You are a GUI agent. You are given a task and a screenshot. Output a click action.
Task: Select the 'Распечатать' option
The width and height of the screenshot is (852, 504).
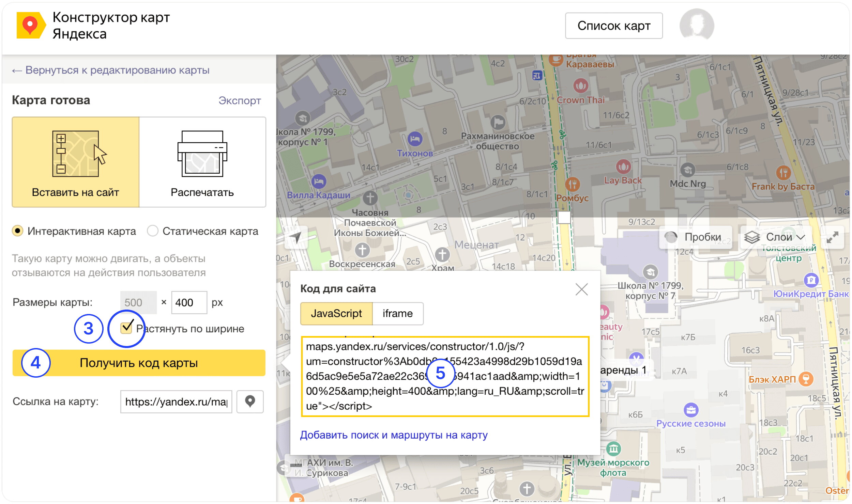[x=202, y=162]
